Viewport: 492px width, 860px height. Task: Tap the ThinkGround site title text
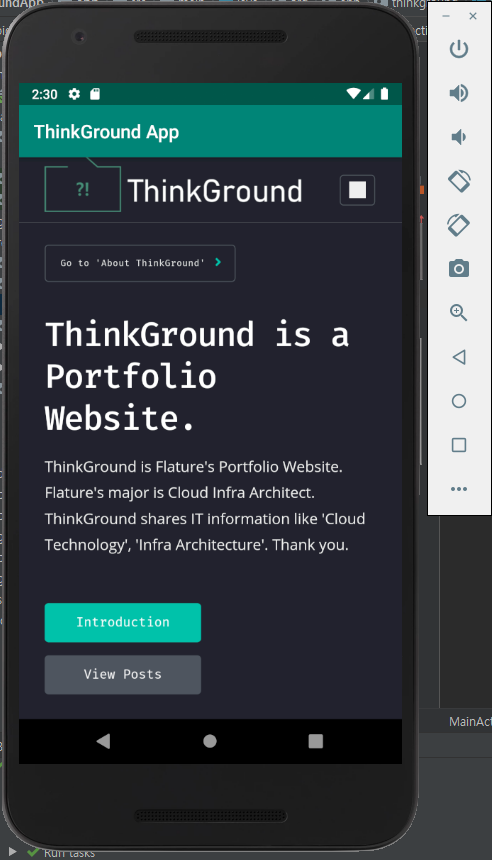215,191
